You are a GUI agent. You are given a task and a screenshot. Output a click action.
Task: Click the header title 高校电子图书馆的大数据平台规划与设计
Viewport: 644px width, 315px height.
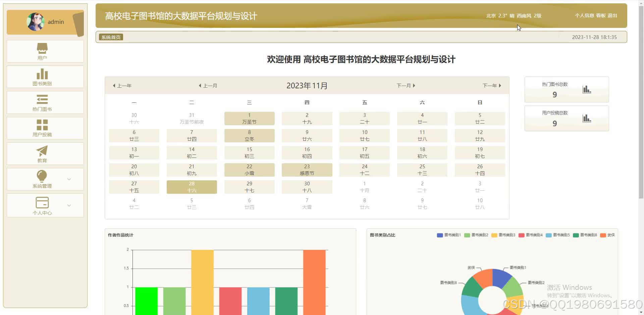coord(181,16)
